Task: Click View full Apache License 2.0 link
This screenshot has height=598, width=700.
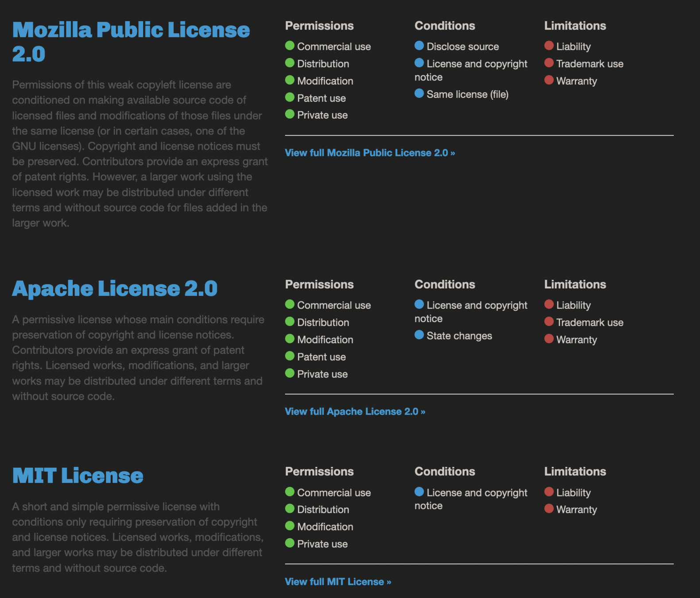Action: pyautogui.click(x=355, y=412)
